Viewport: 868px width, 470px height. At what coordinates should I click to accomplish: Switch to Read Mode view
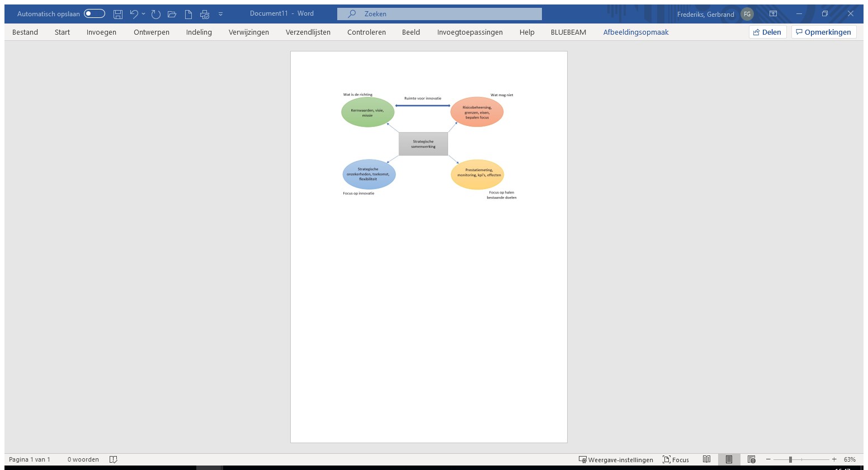point(706,459)
